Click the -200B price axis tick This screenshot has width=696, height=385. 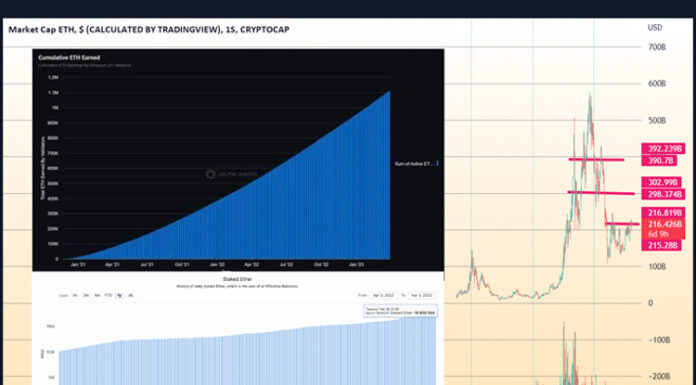tap(658, 377)
